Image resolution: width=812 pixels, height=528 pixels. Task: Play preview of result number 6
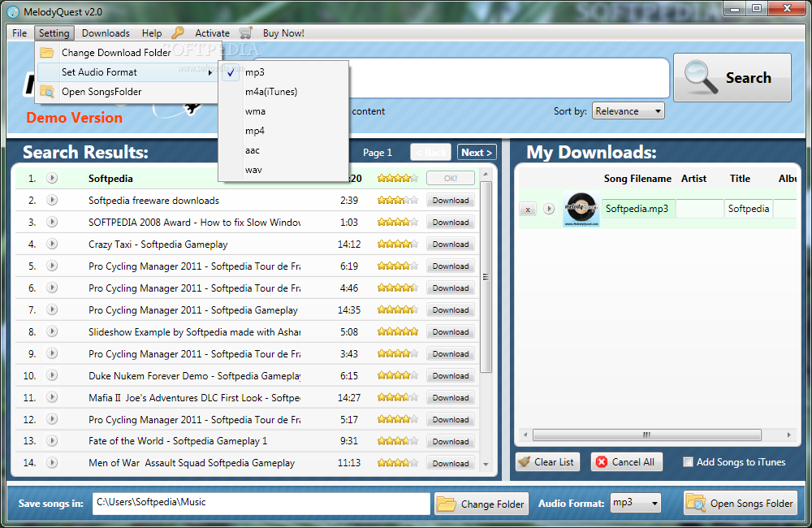(52, 288)
